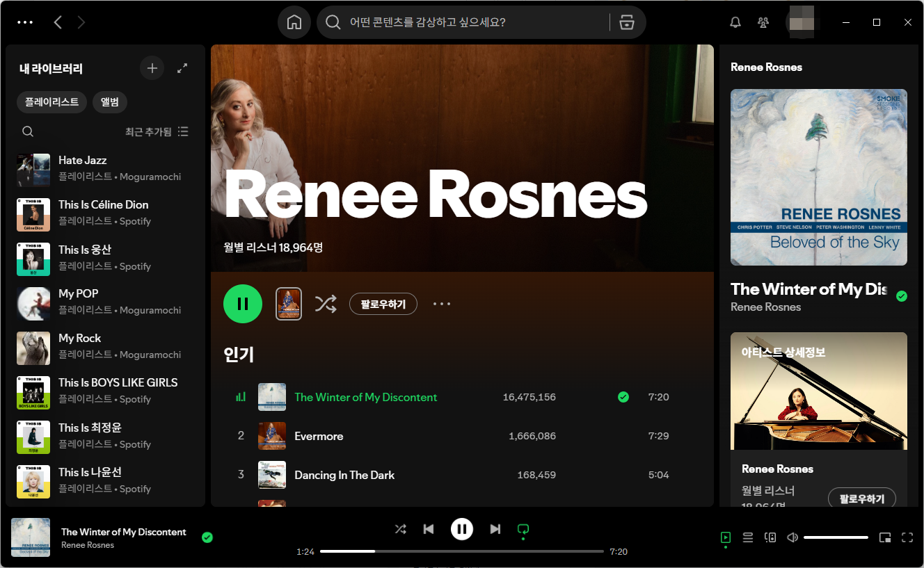Open the connect to a device menu
The width and height of the screenshot is (924, 568).
click(770, 537)
